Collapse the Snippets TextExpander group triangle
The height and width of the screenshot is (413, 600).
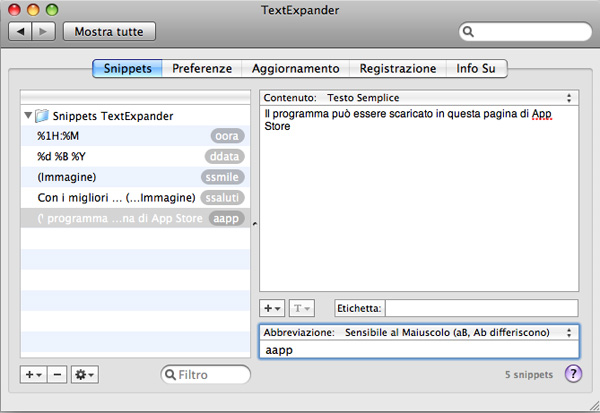28,115
